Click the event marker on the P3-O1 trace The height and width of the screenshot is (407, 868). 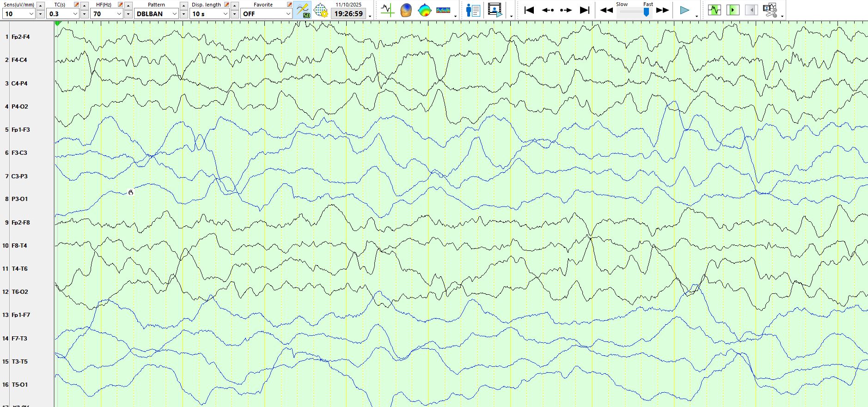click(x=131, y=192)
